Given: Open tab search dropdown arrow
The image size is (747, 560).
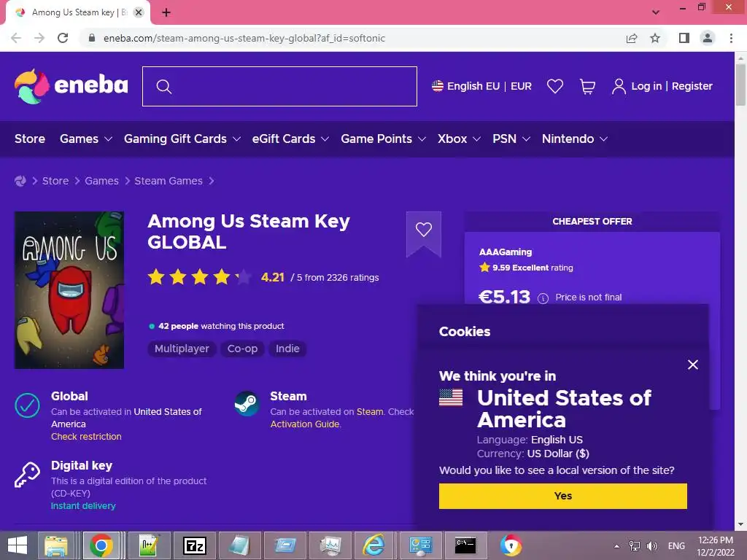Looking at the screenshot, I should coord(656,12).
